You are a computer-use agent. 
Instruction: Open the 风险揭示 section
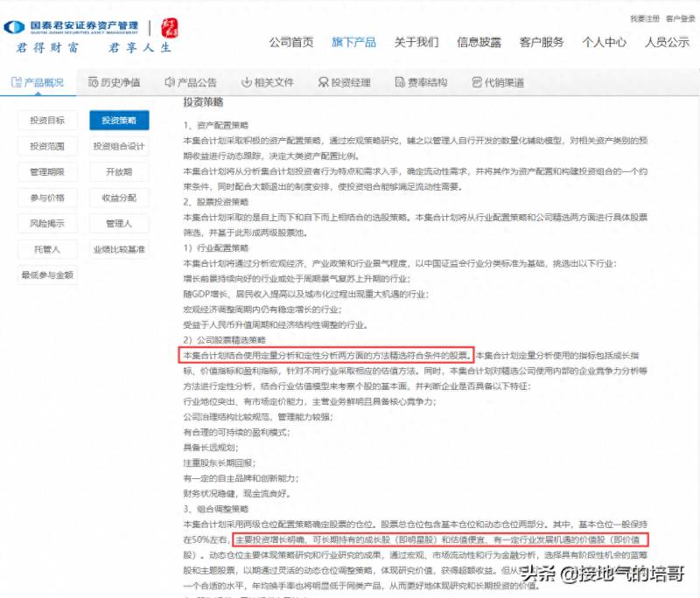point(47,224)
